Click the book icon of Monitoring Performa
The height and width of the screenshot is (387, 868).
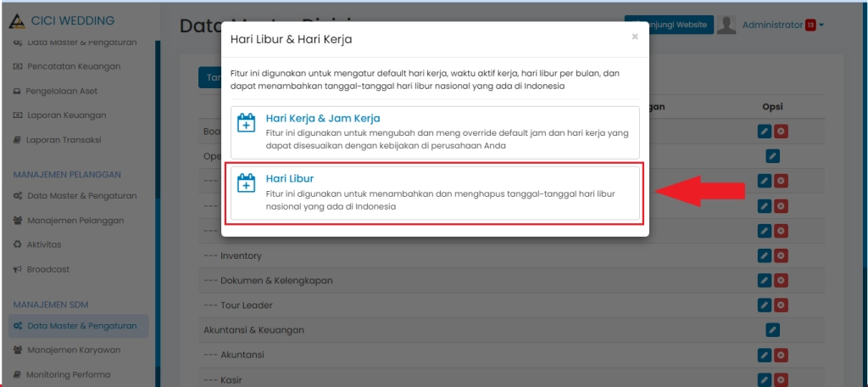pos(17,375)
